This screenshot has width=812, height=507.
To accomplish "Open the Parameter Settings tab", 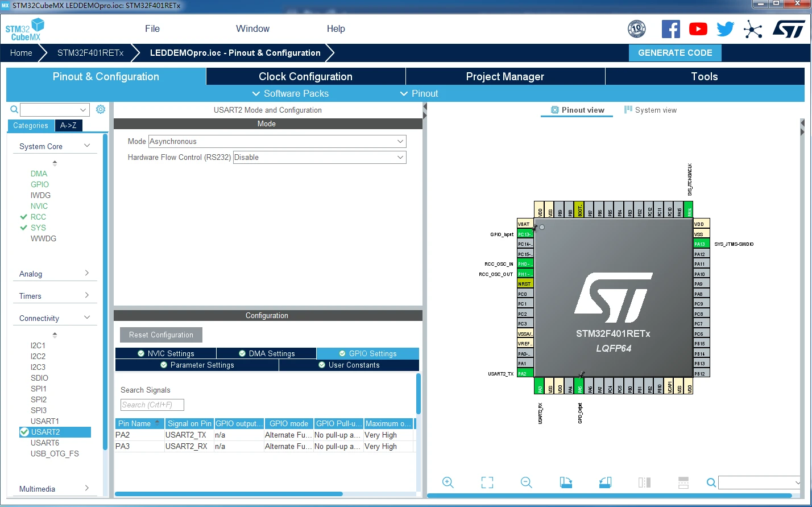I will click(197, 365).
